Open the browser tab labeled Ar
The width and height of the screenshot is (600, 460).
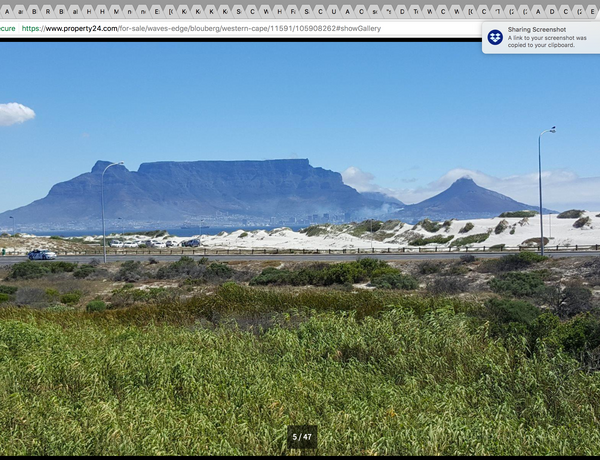tap(20, 10)
